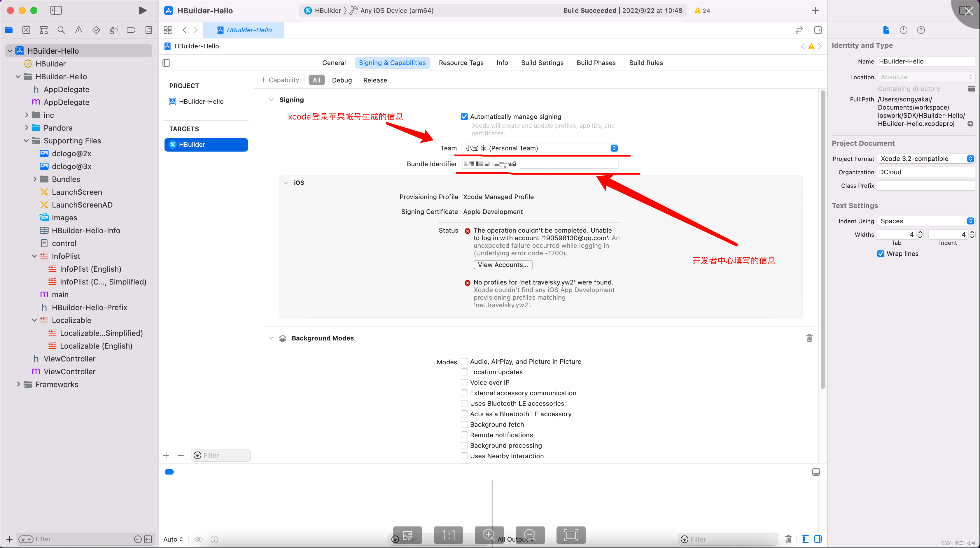Enable Background fetch mode
The width and height of the screenshot is (980, 548).
[464, 424]
